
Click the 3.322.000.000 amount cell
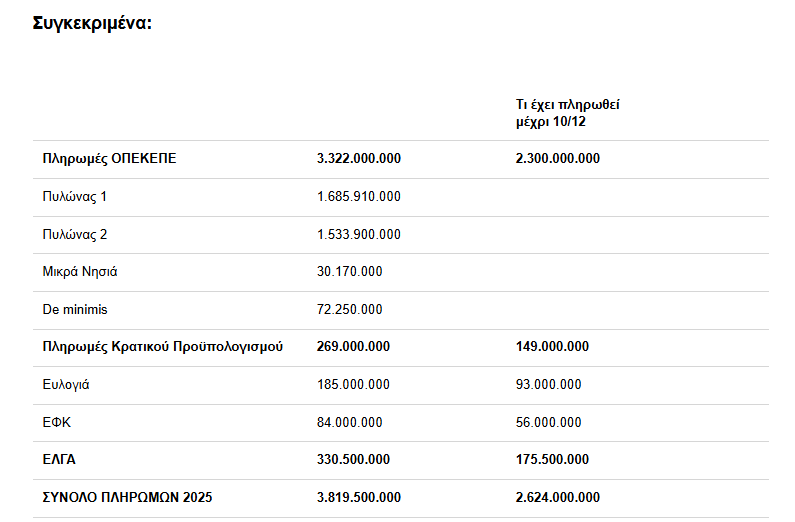coord(358,159)
